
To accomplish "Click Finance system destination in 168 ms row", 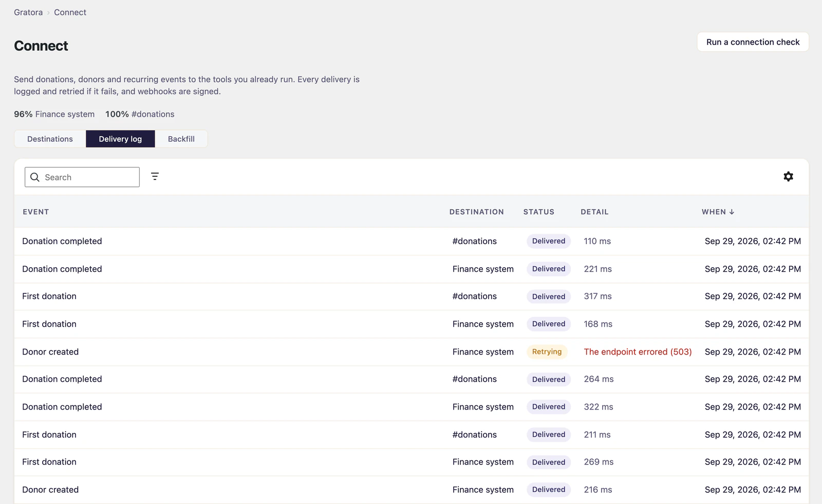I will pyautogui.click(x=483, y=324).
